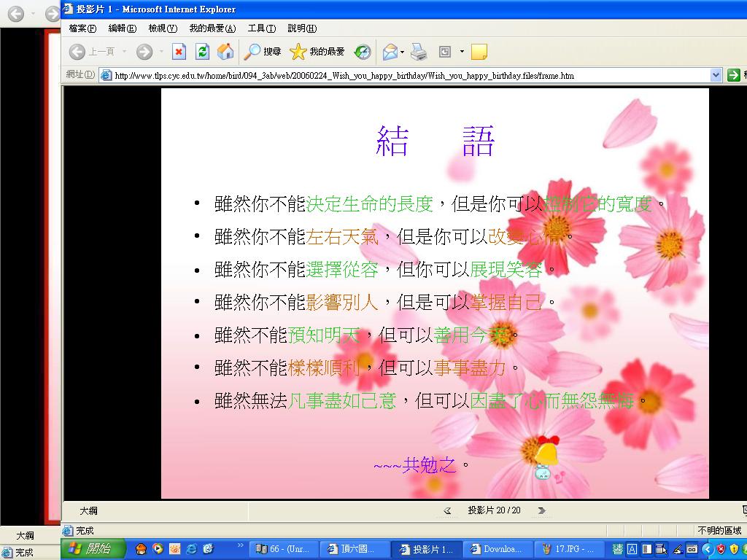Click the Print icon
The height and width of the screenshot is (560, 747).
point(419,52)
